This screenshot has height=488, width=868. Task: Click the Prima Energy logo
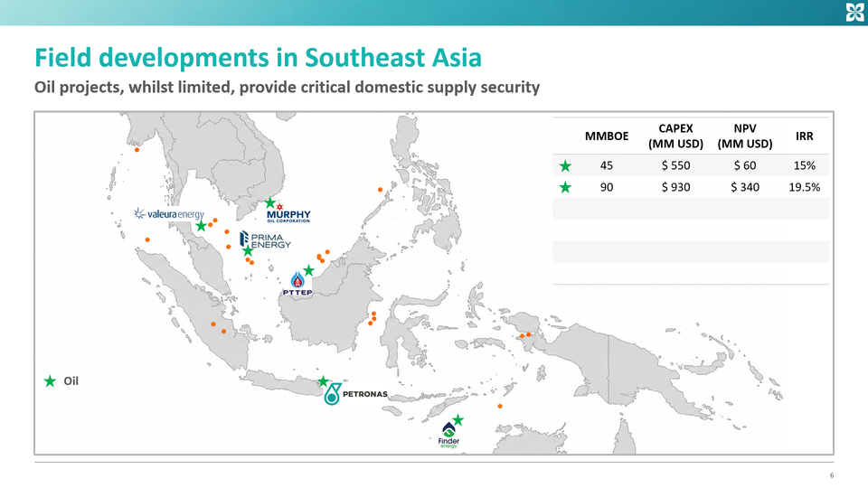tap(265, 239)
